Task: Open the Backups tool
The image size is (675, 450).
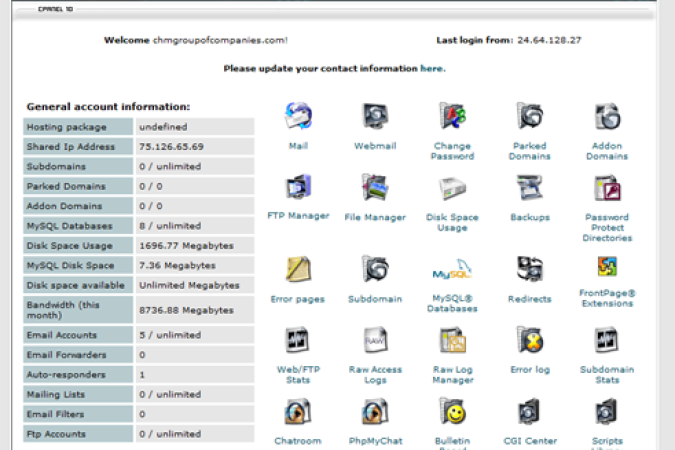Action: [x=529, y=188]
